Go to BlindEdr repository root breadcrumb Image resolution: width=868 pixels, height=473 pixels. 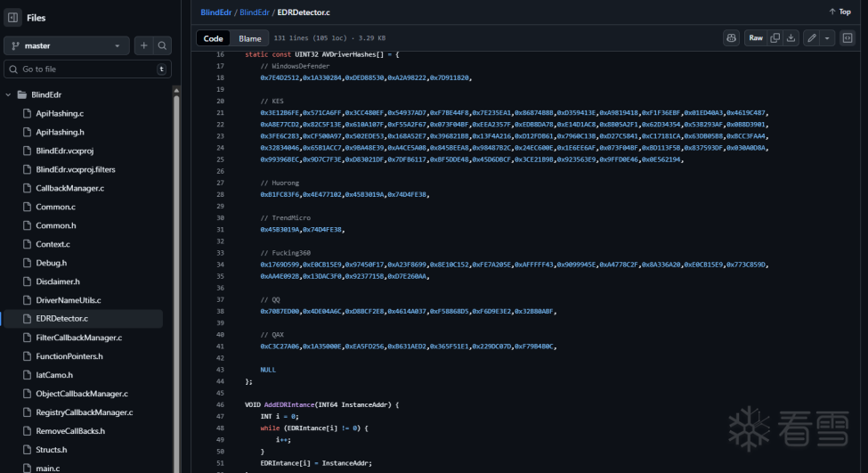216,12
